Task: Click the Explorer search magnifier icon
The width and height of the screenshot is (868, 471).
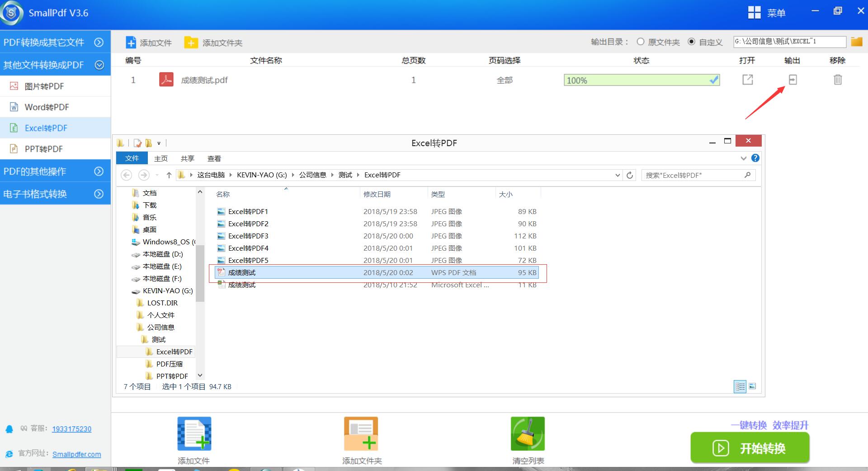Action: [x=747, y=175]
